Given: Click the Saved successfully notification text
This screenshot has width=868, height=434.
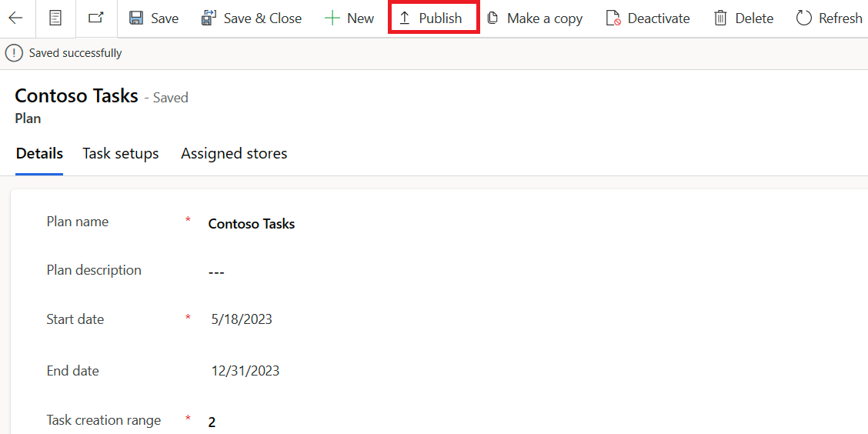Looking at the screenshot, I should [75, 53].
